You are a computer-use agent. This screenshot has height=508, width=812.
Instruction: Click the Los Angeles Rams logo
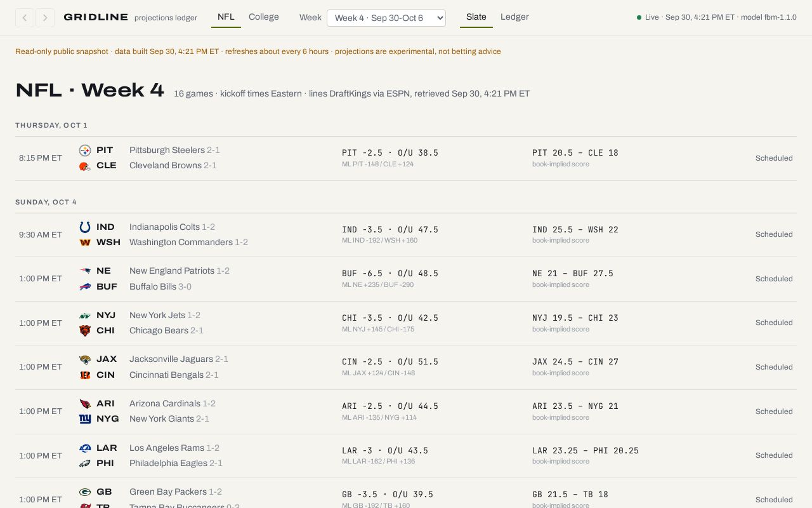pyautogui.click(x=85, y=448)
